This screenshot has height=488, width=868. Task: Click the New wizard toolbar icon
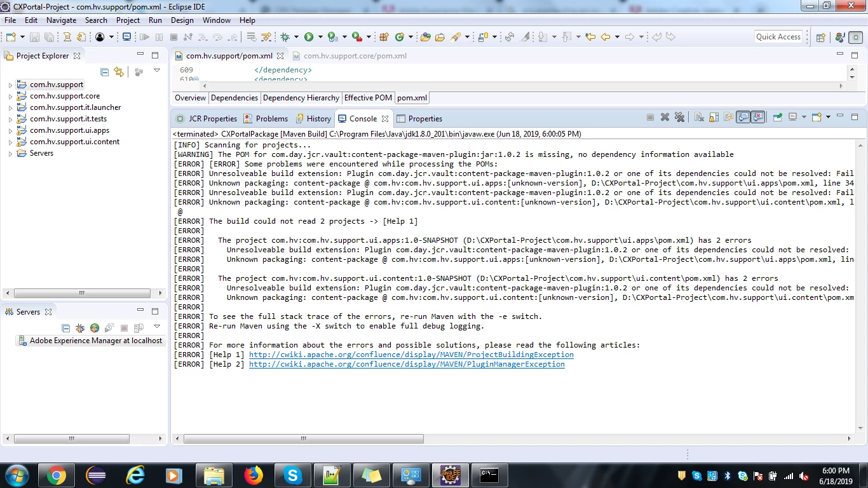11,37
